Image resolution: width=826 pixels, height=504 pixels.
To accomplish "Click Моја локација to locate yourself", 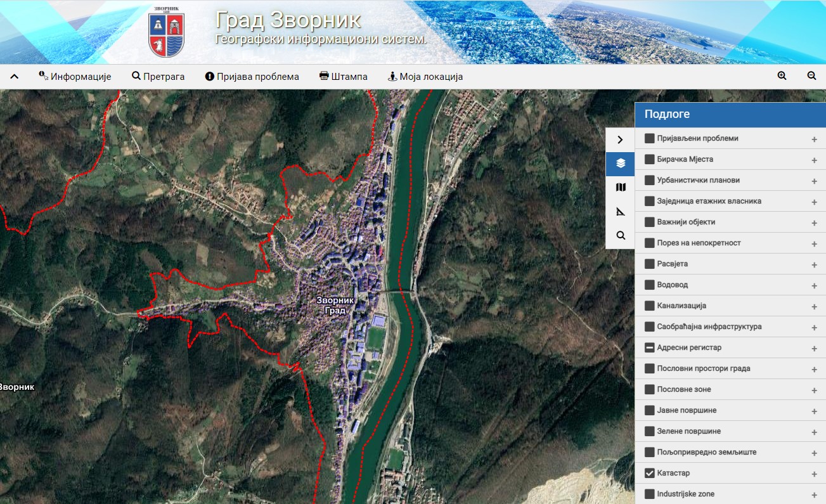I will point(425,77).
